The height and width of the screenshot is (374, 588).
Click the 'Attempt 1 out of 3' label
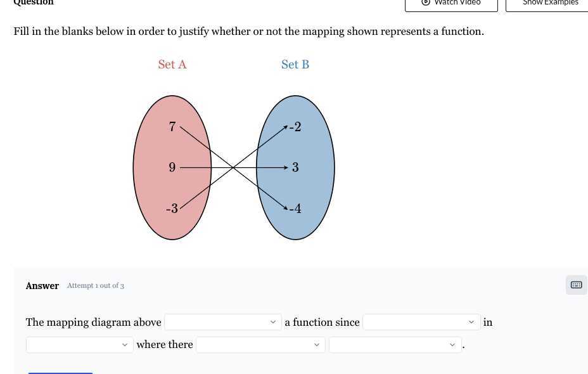96,285
